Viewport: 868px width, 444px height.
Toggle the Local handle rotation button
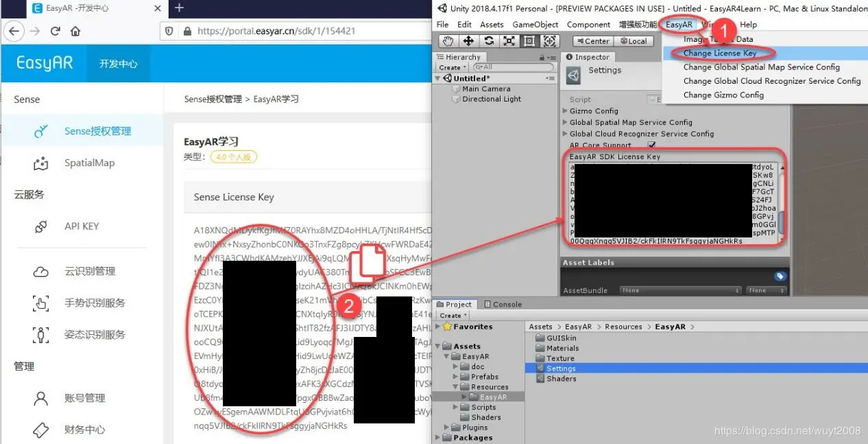point(633,41)
